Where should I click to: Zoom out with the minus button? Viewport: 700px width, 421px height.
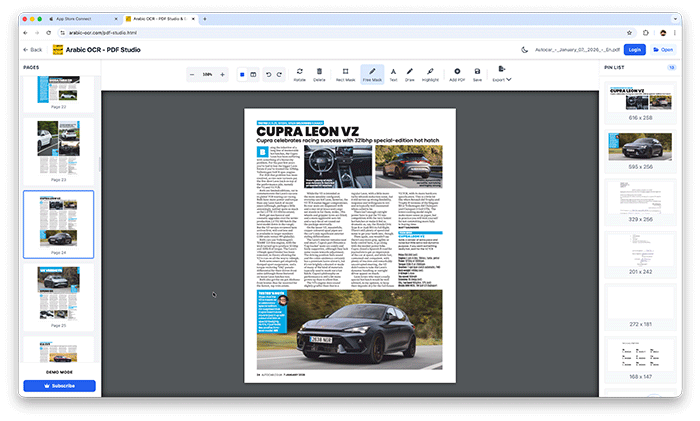click(192, 75)
